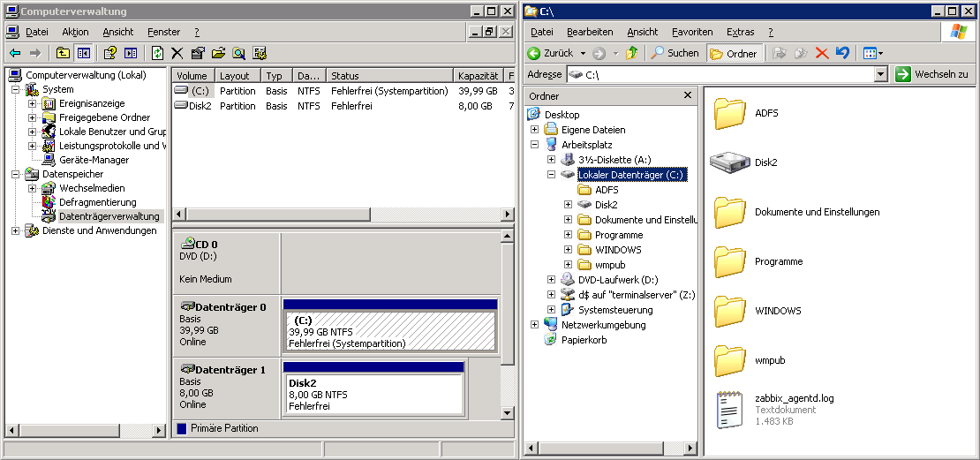Screen dimensions: 980x460
Task: Click the refresh icon in Computerverwaltung toolbar
Action: [x=157, y=53]
